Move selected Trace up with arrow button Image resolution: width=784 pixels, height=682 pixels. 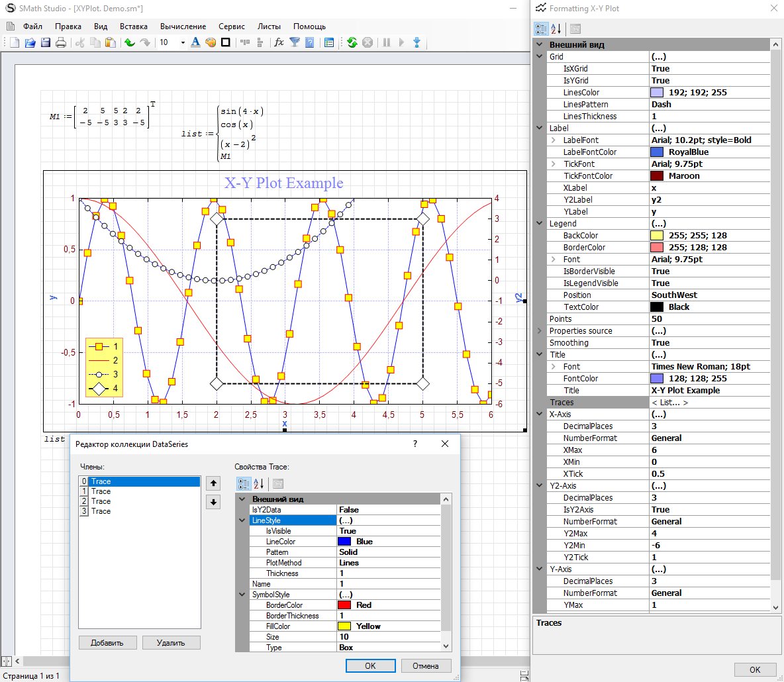coord(213,483)
